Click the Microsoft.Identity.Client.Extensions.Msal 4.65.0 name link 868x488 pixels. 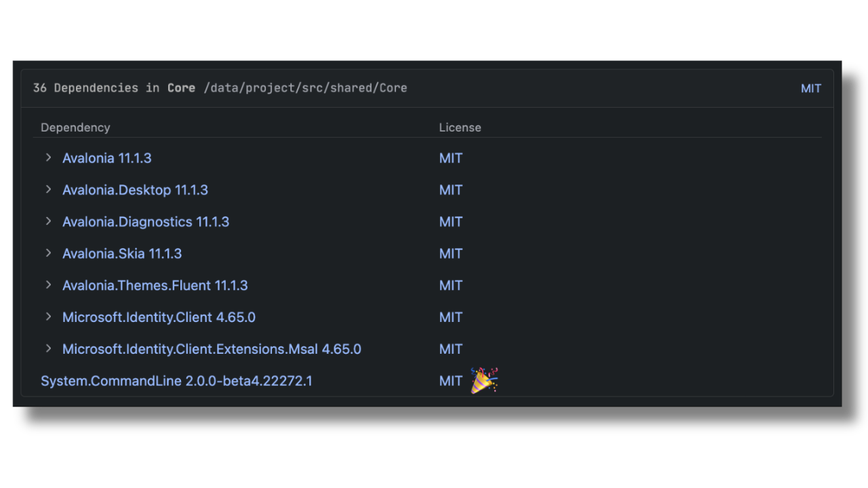pyautogui.click(x=212, y=349)
